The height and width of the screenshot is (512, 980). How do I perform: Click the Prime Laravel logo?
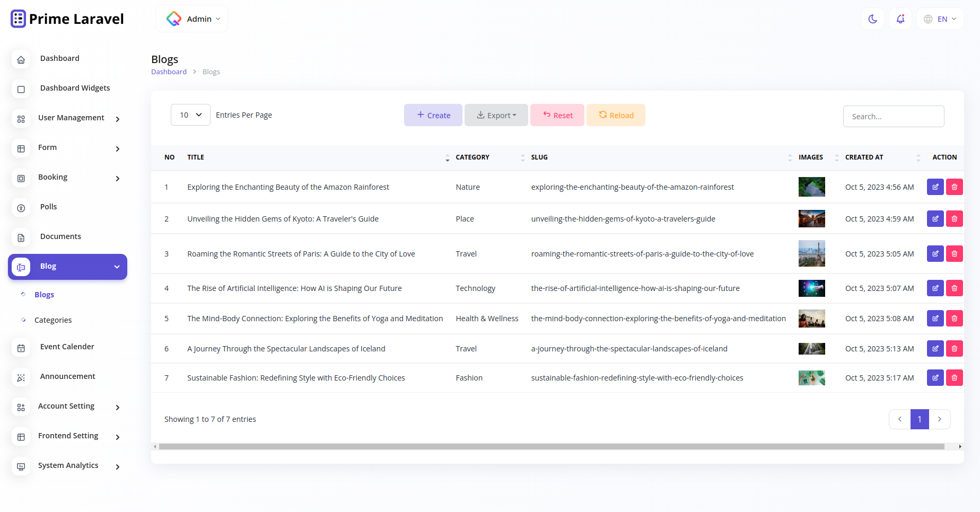pyautogui.click(x=67, y=18)
